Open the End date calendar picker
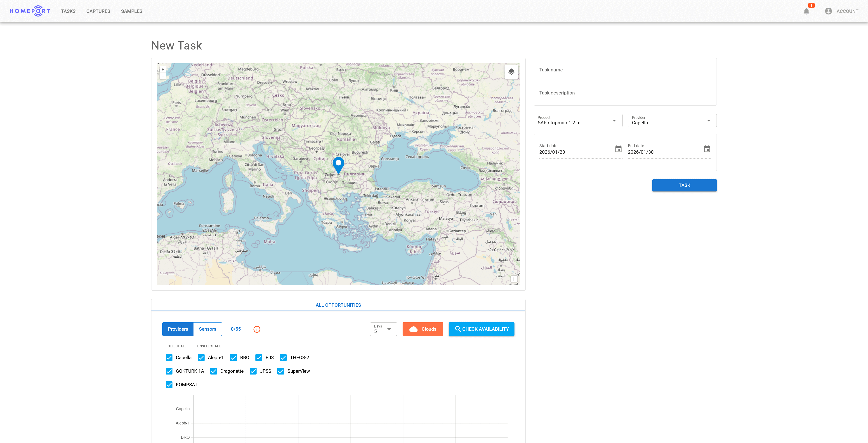 click(x=707, y=149)
